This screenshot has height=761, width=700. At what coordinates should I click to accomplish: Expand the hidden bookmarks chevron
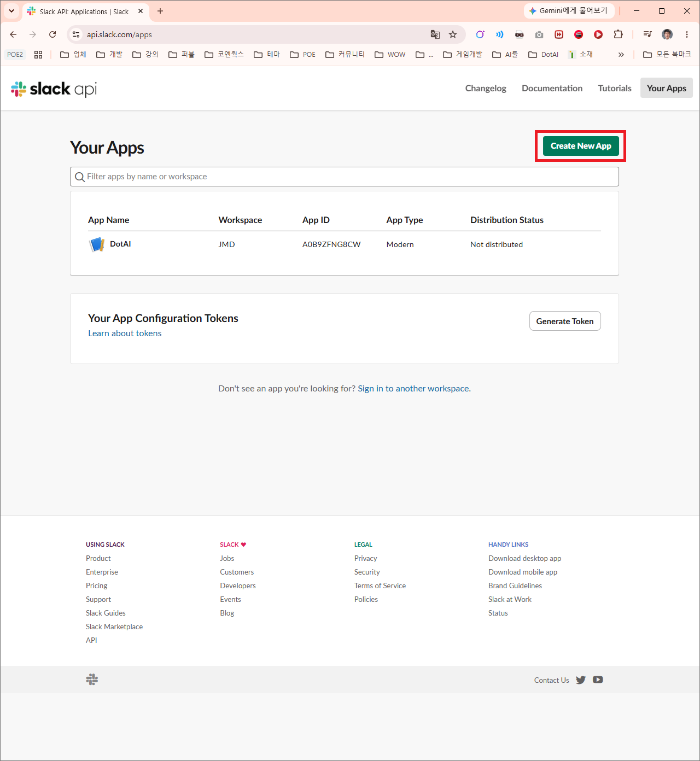point(621,55)
